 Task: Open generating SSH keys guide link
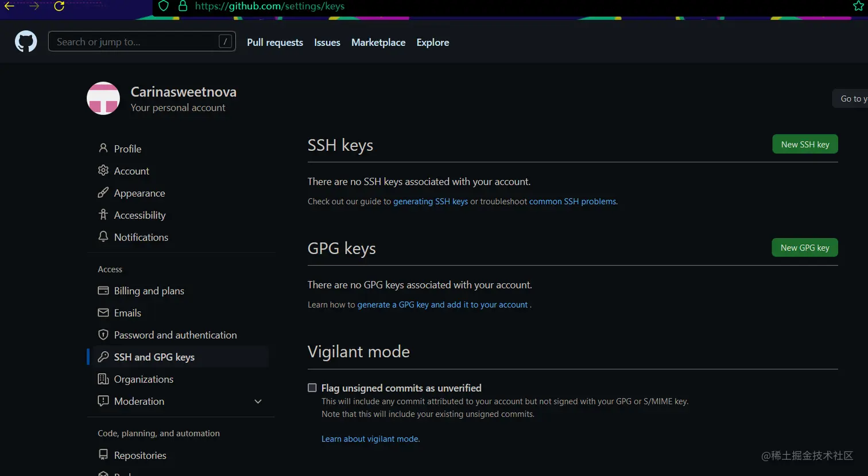pyautogui.click(x=431, y=201)
